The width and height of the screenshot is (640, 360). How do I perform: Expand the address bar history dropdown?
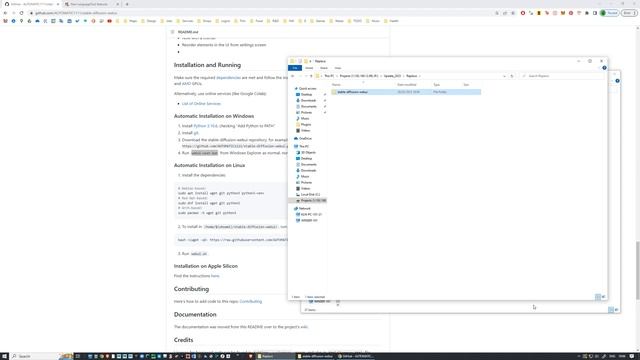click(504, 76)
